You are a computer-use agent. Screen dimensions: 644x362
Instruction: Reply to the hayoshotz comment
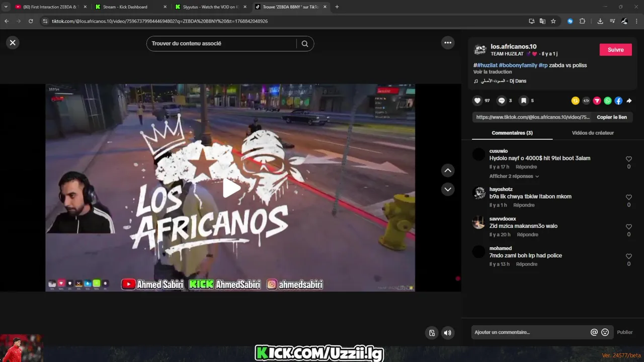tap(524, 205)
